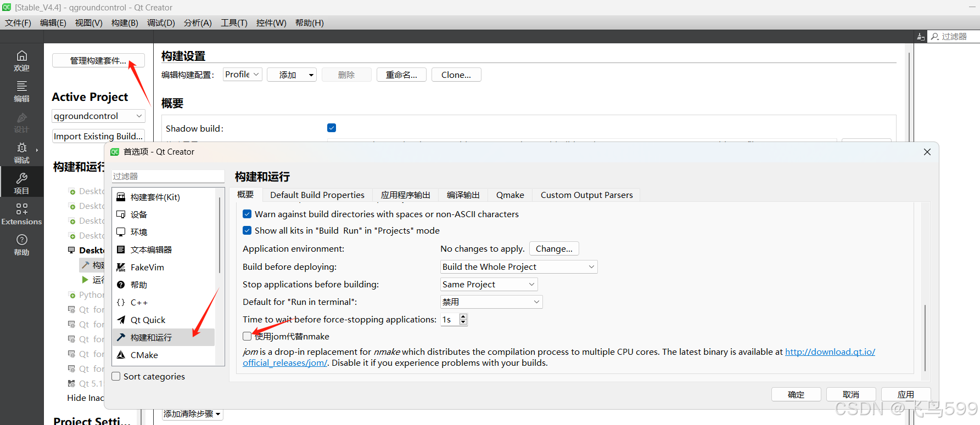Switch to Compile Output (编译输出) tab

click(463, 195)
